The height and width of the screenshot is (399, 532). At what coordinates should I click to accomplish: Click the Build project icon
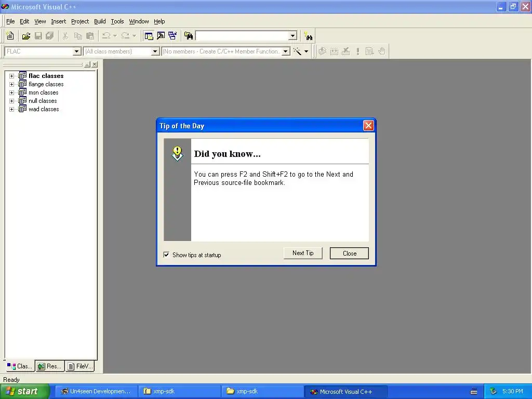click(x=334, y=51)
